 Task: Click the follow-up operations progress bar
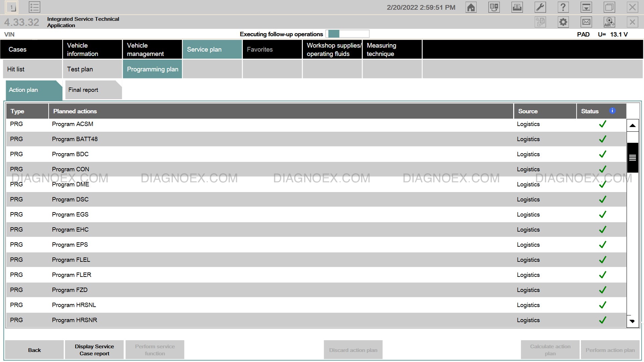(x=347, y=34)
